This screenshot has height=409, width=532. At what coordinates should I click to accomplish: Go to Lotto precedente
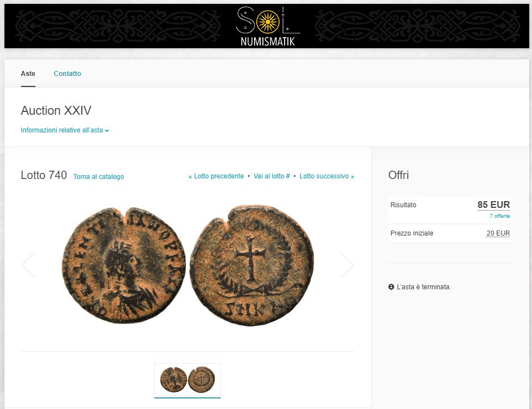(x=216, y=176)
